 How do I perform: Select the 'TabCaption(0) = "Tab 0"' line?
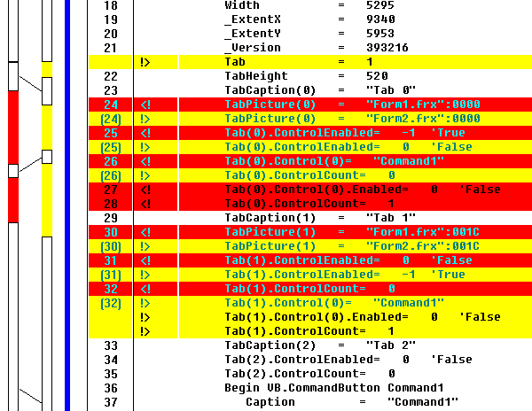320,90
